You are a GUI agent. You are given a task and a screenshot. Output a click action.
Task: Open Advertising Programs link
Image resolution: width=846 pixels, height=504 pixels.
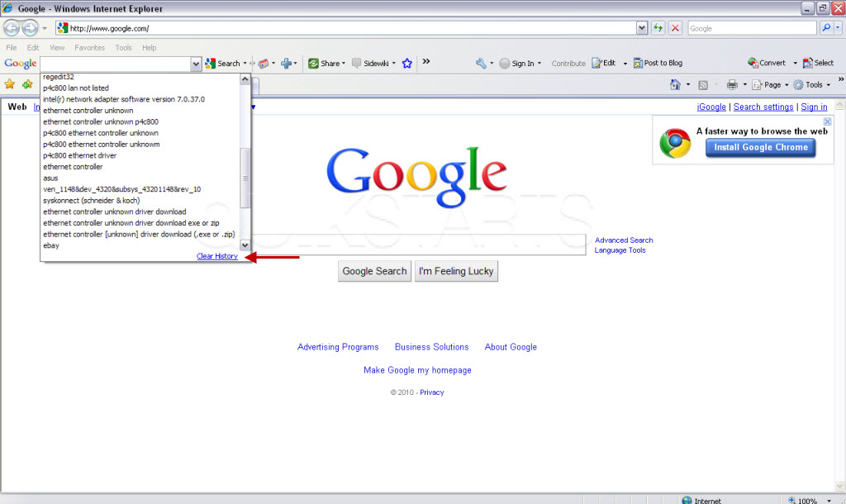(x=338, y=347)
